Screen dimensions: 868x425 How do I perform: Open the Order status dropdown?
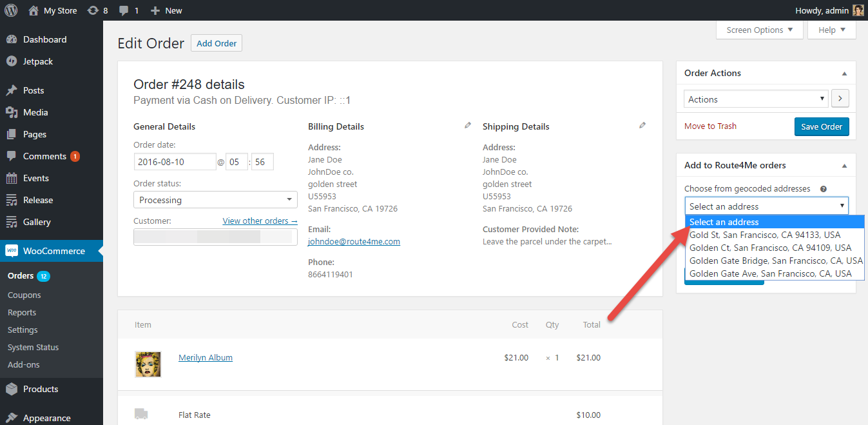click(x=215, y=200)
